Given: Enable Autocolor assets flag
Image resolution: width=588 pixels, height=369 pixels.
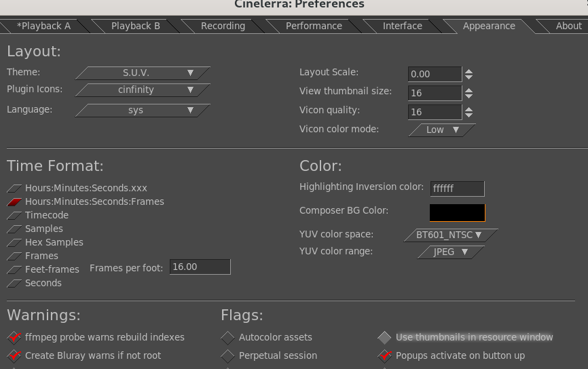Looking at the screenshot, I should pyautogui.click(x=266, y=338).
